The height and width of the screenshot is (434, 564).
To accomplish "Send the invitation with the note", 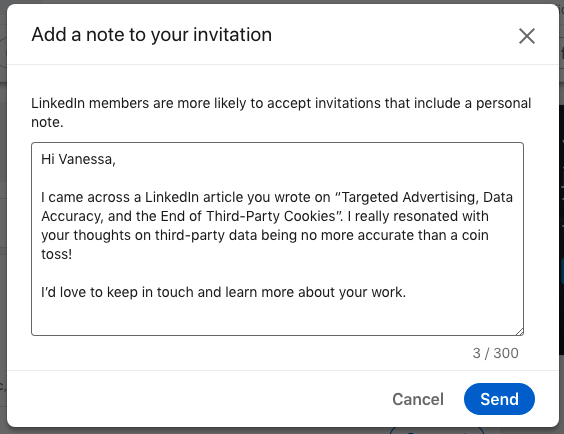I will tap(499, 399).
